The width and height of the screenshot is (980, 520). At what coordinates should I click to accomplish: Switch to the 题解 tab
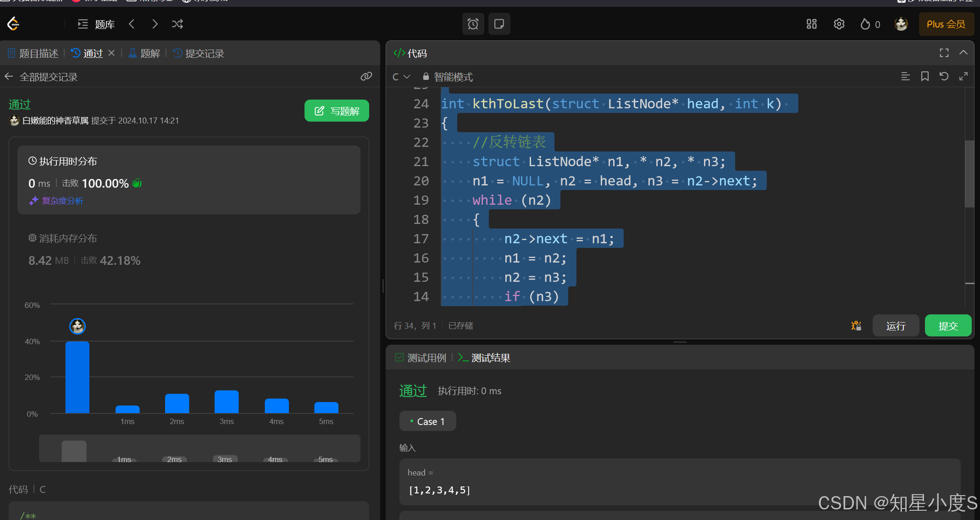click(x=144, y=53)
